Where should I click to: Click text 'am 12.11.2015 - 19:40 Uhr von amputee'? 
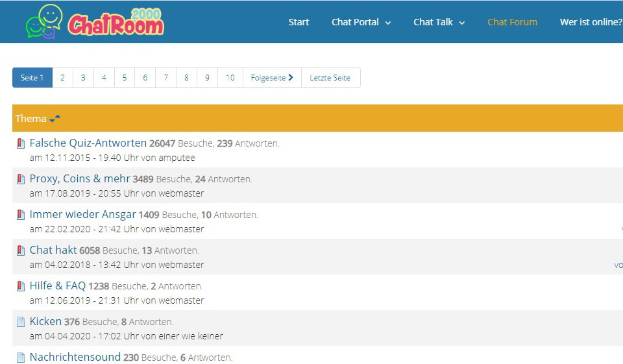112,158
